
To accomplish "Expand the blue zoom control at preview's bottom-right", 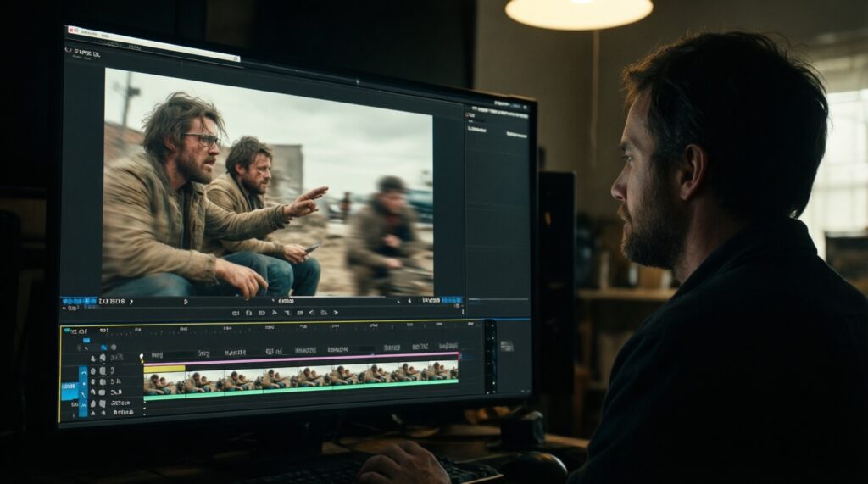I will coord(451,299).
